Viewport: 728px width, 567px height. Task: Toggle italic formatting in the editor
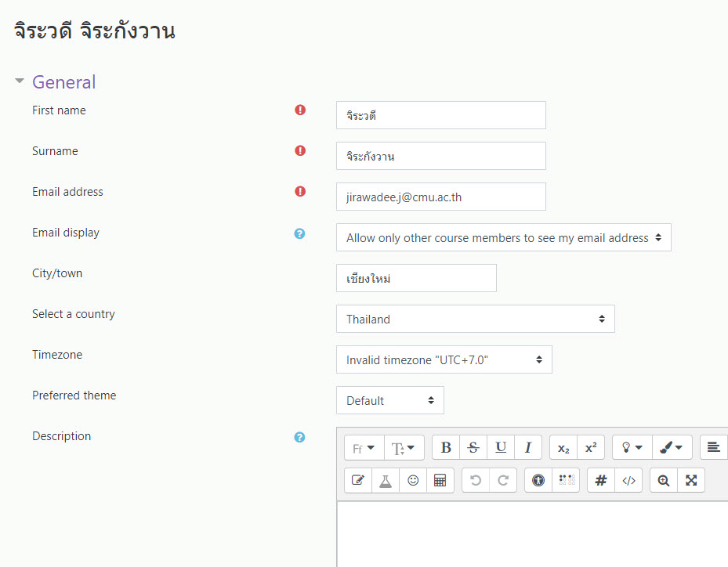[528, 448]
